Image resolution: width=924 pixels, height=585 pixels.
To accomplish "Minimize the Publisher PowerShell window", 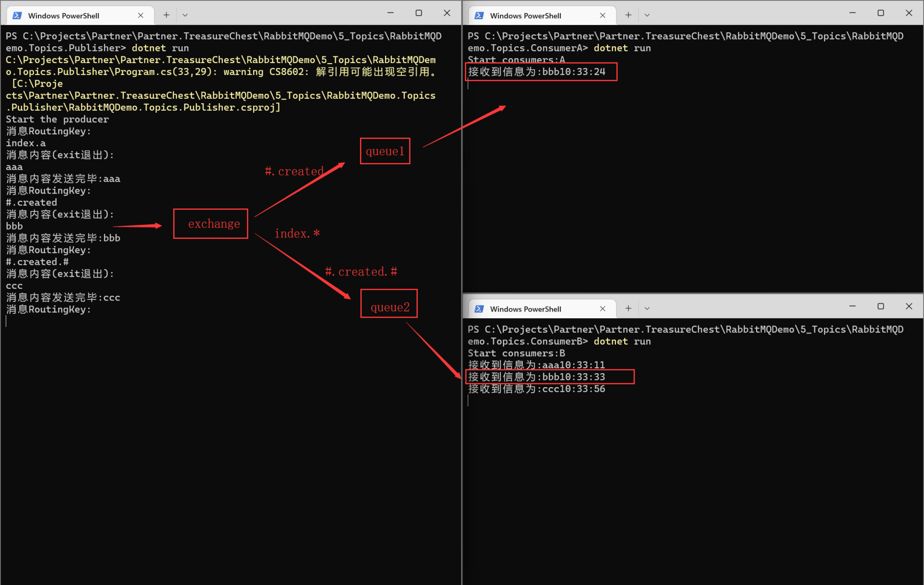I will [390, 13].
